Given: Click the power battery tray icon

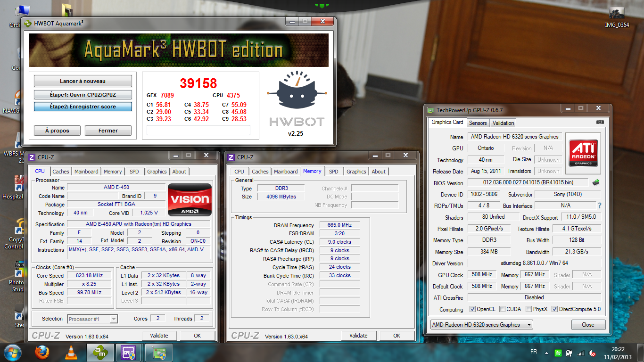Looking at the screenshot, I should tap(569, 353).
